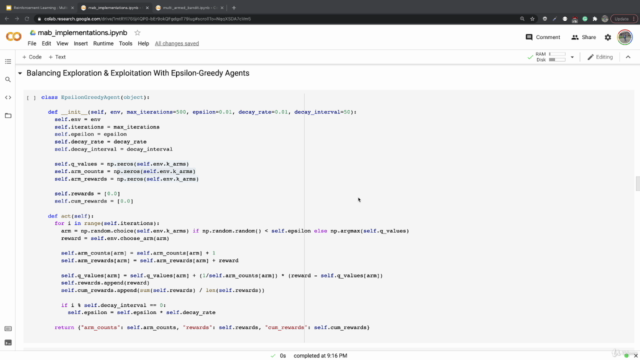This screenshot has height=360, width=640.
Task: Click the zoom magnifier in address bar
Action: click(522, 19)
